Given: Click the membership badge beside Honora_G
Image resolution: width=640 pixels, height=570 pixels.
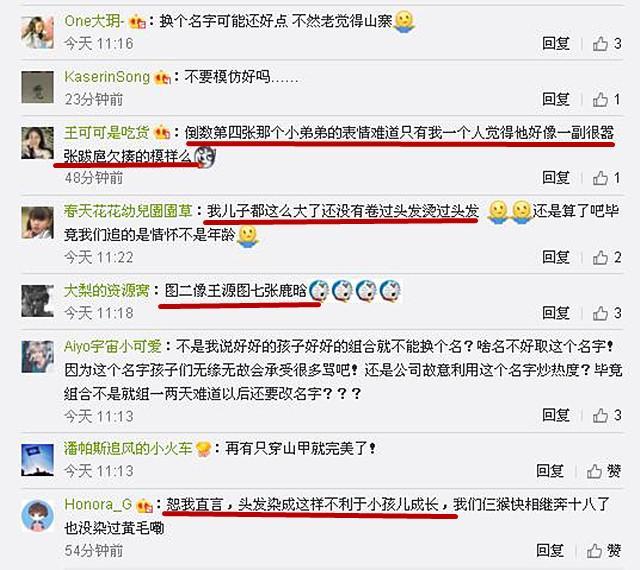Looking at the screenshot, I should tap(144, 505).
